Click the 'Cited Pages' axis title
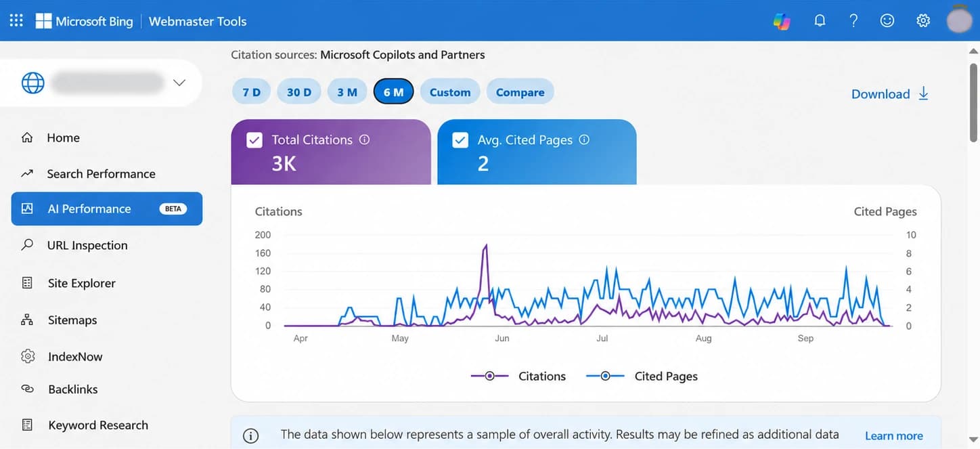Image resolution: width=980 pixels, height=449 pixels. coord(885,211)
